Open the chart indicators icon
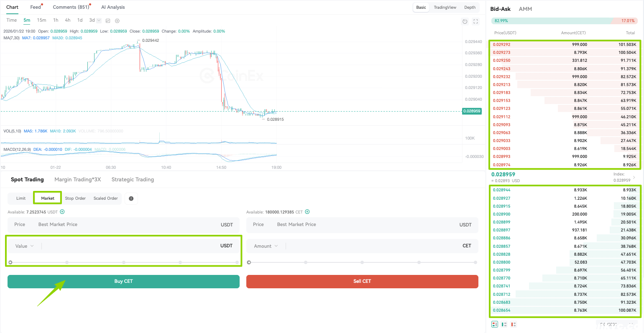Image resolution: width=644 pixels, height=333 pixels. point(108,20)
